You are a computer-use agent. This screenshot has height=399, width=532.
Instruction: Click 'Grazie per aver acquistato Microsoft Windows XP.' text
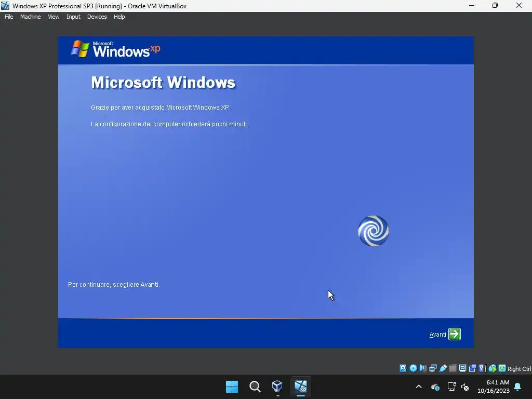pyautogui.click(x=161, y=107)
